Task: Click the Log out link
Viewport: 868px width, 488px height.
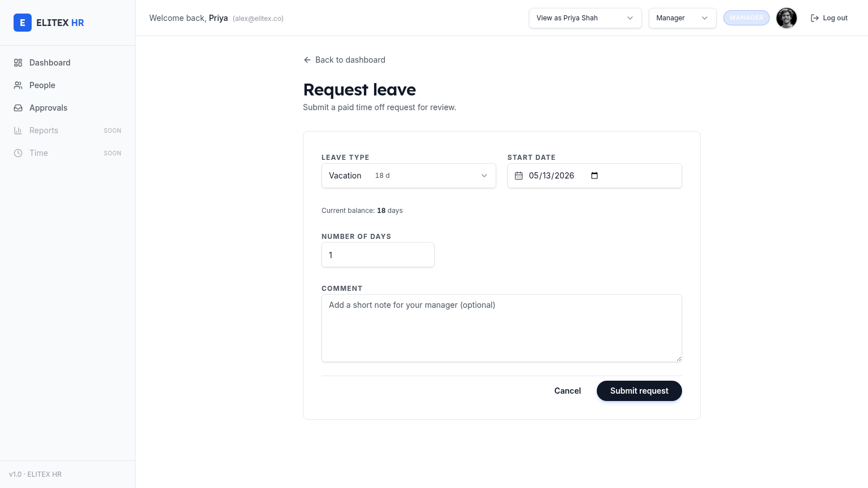Action: coord(829,18)
